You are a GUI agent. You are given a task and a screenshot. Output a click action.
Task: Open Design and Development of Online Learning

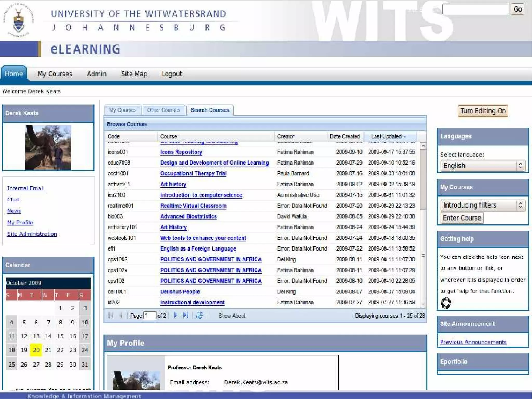215,163
